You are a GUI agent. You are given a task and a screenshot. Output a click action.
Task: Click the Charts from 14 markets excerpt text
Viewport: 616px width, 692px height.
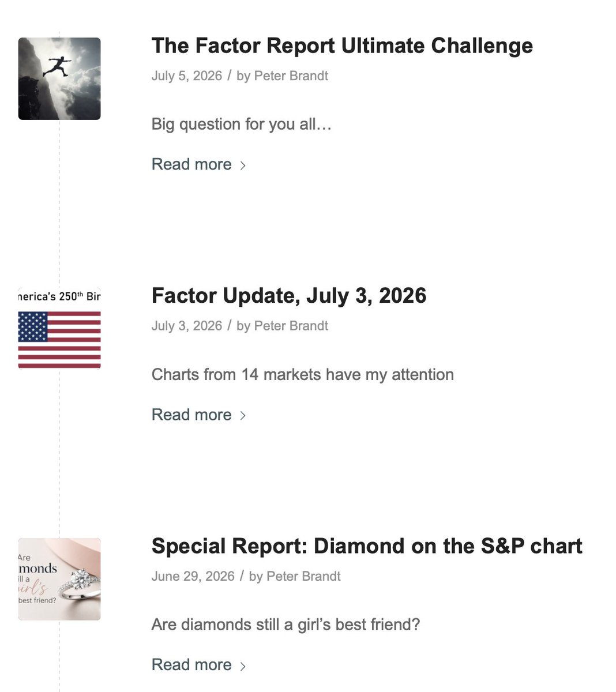click(303, 375)
